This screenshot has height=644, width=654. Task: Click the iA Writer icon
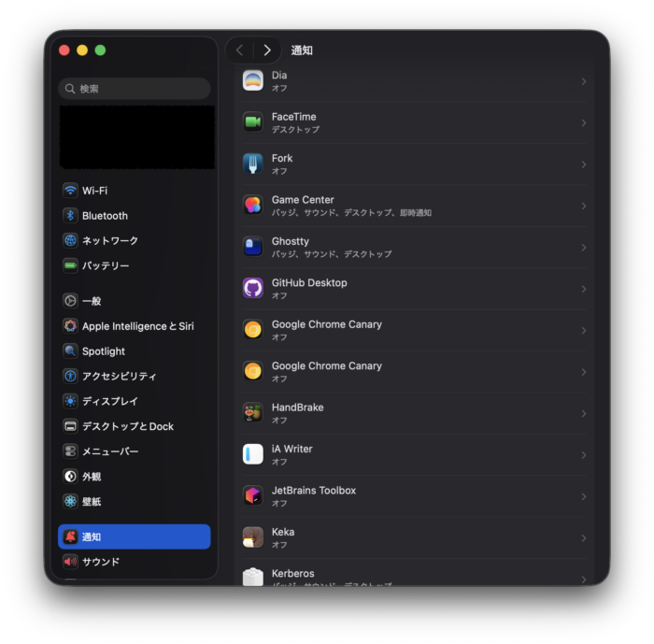coord(252,454)
